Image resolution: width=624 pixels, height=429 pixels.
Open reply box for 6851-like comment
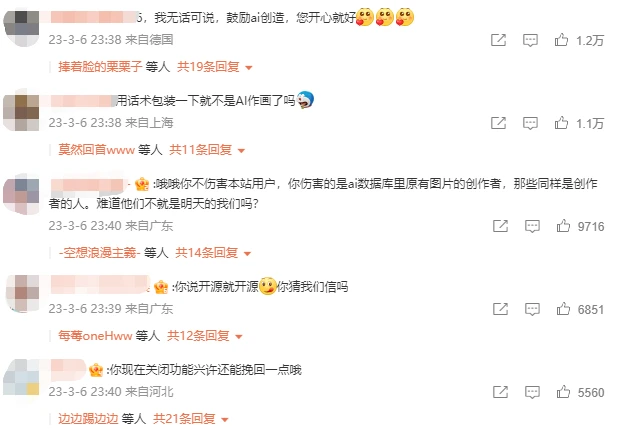click(x=532, y=309)
